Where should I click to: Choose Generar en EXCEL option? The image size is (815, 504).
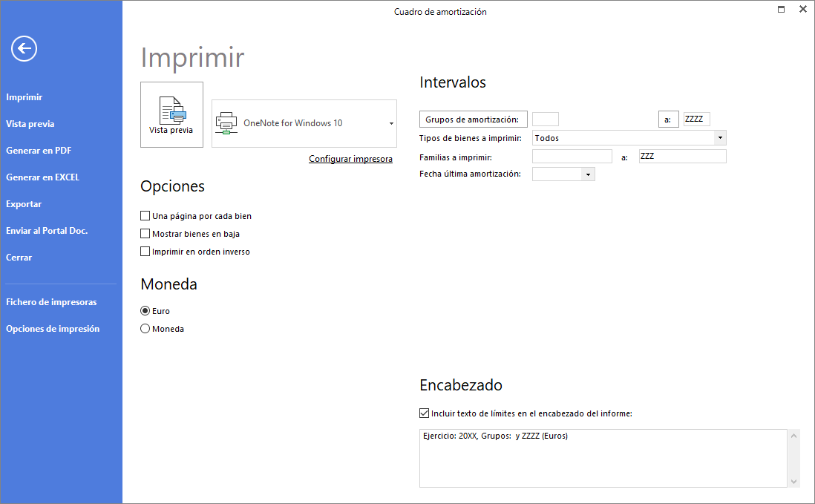[42, 177]
